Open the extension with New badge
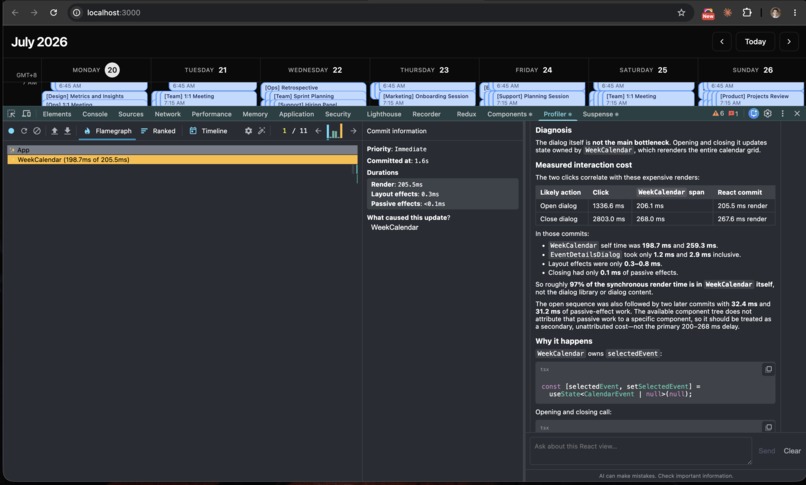 (x=708, y=13)
